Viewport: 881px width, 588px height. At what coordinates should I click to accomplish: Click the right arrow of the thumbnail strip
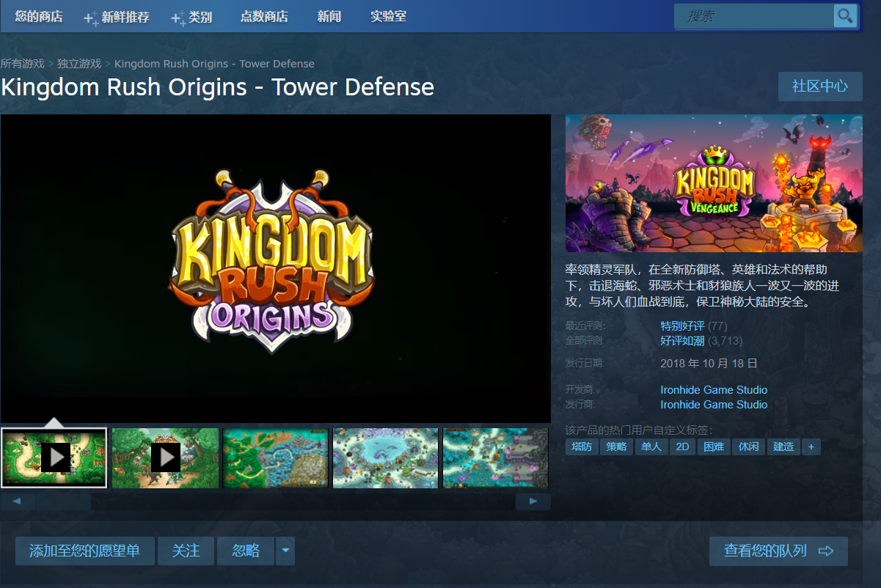[x=533, y=501]
